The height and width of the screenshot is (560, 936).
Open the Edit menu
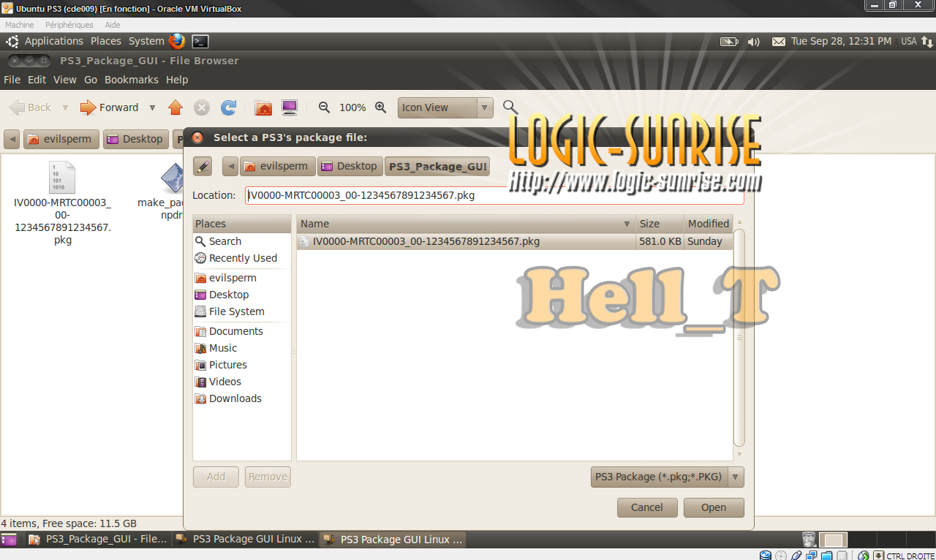(x=37, y=80)
